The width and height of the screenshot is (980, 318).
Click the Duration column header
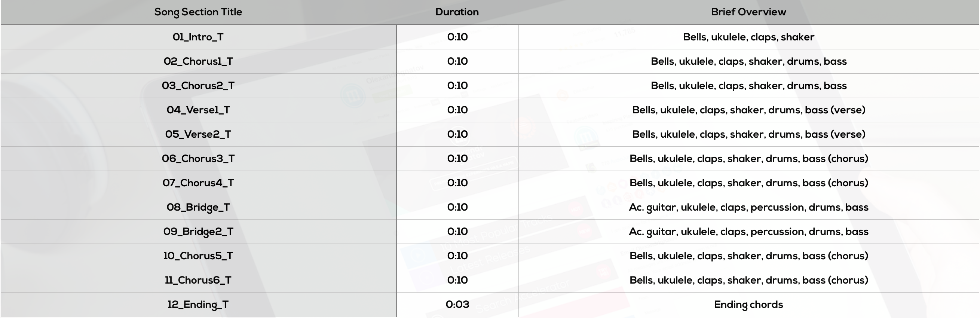[x=457, y=12]
